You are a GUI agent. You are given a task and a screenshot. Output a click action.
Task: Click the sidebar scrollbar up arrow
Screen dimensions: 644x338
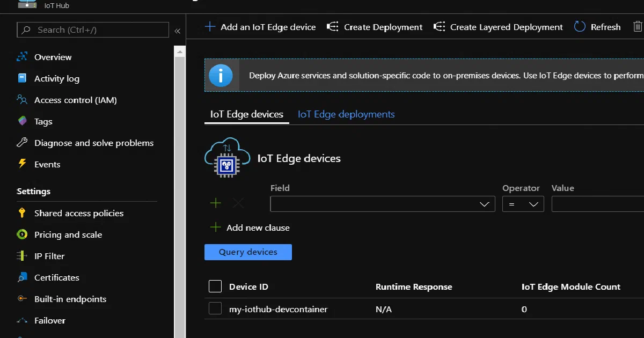tap(180, 52)
